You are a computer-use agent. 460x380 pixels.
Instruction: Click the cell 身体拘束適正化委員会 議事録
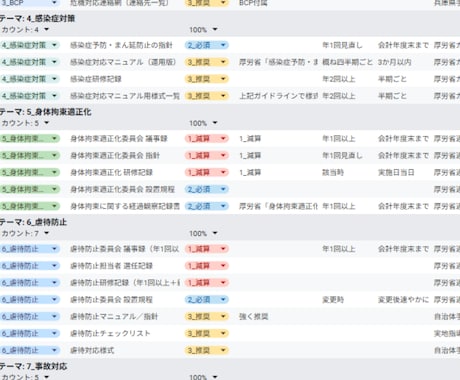[119, 138]
